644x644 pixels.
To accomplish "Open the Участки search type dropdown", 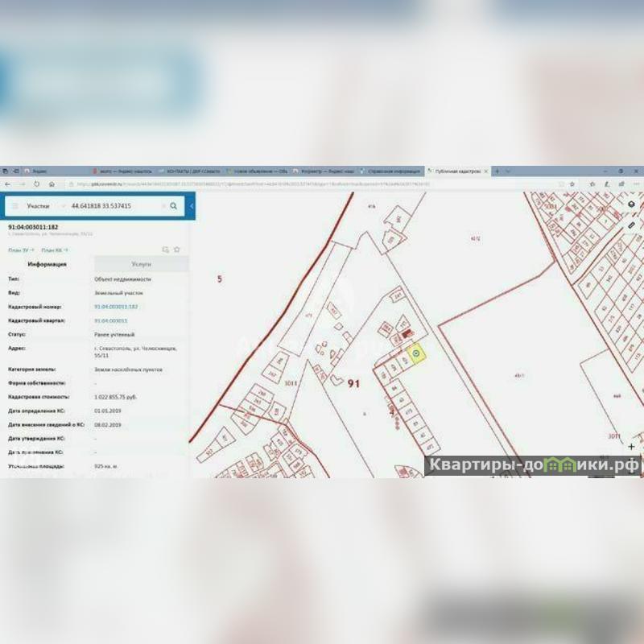I will coord(42,206).
